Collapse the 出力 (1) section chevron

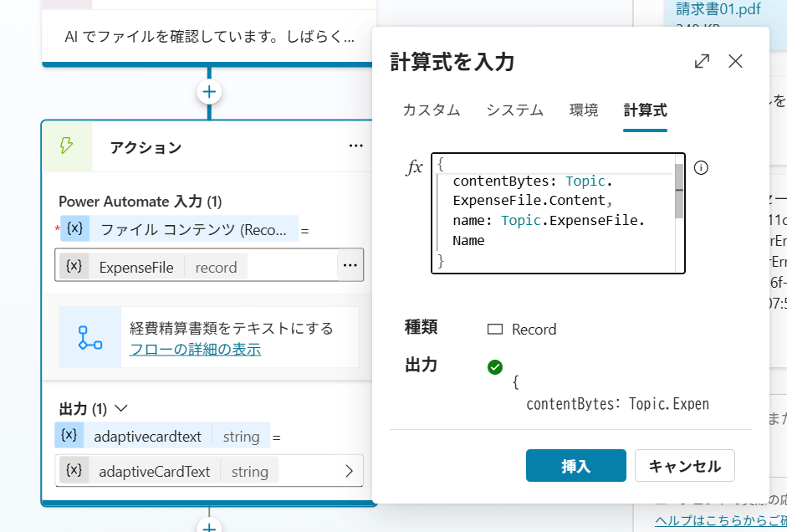tap(121, 409)
